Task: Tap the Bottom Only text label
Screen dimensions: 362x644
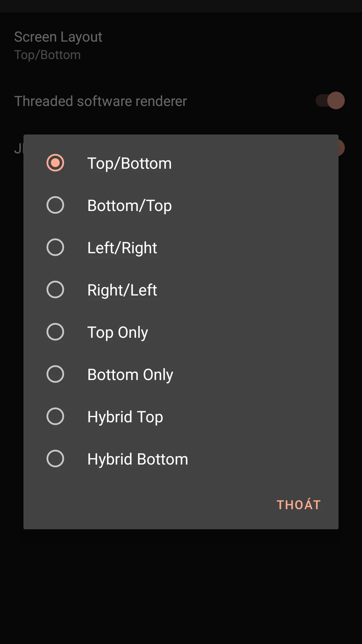Action: coord(130,375)
